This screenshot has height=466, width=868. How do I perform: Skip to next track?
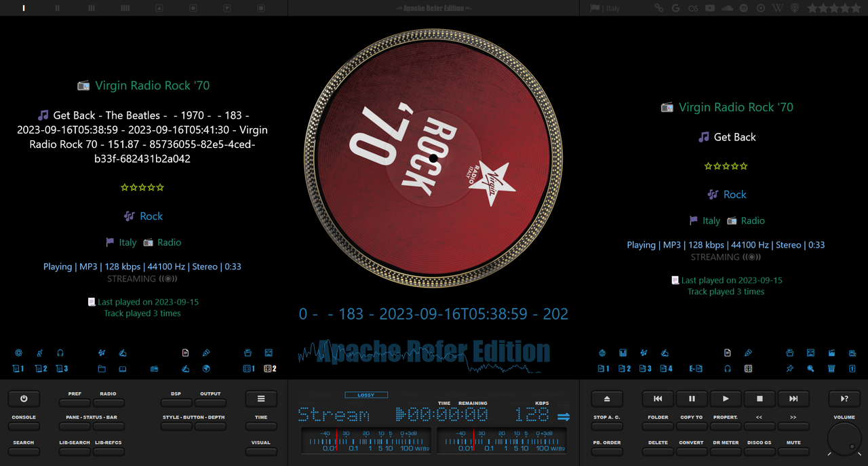(x=793, y=399)
